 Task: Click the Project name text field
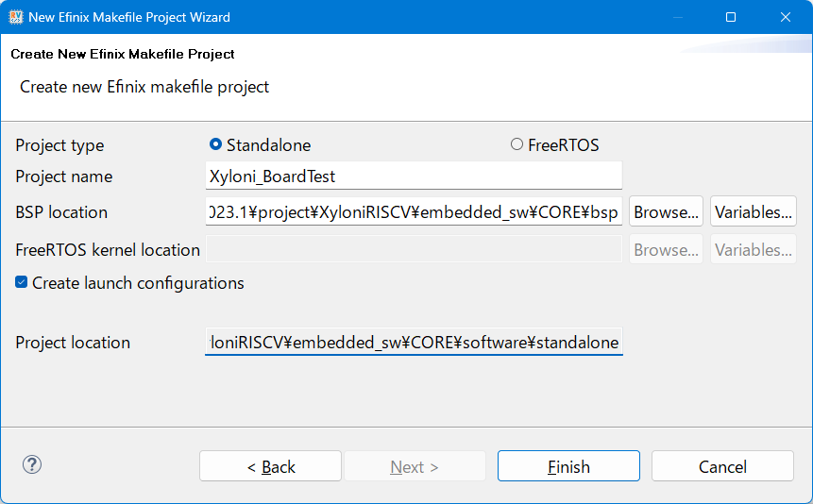[x=414, y=176]
